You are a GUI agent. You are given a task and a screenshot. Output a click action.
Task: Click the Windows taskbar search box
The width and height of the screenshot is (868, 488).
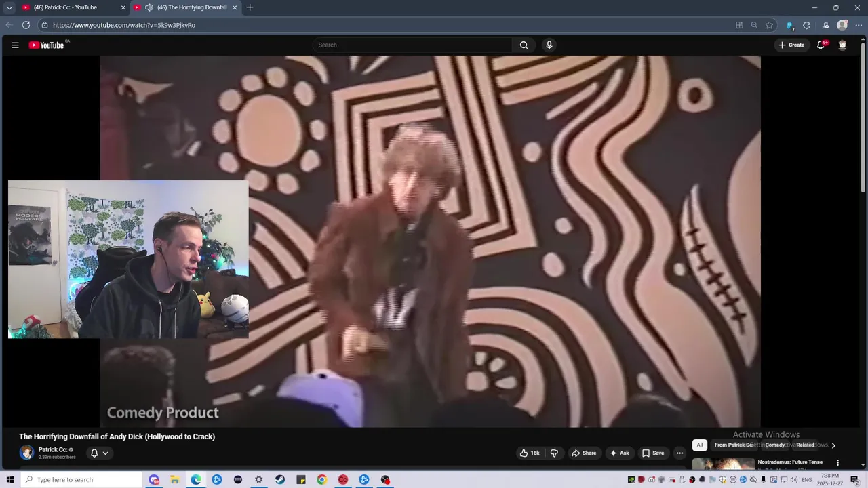coord(81,480)
